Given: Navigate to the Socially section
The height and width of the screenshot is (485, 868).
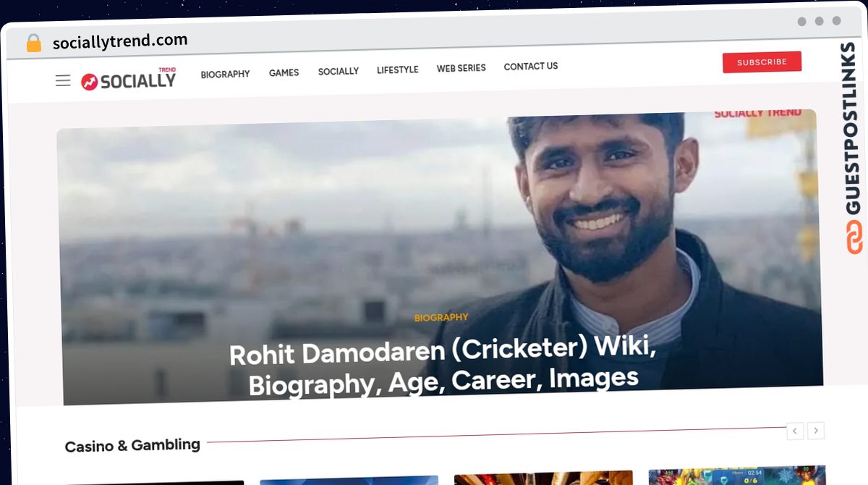Looking at the screenshot, I should tap(338, 71).
